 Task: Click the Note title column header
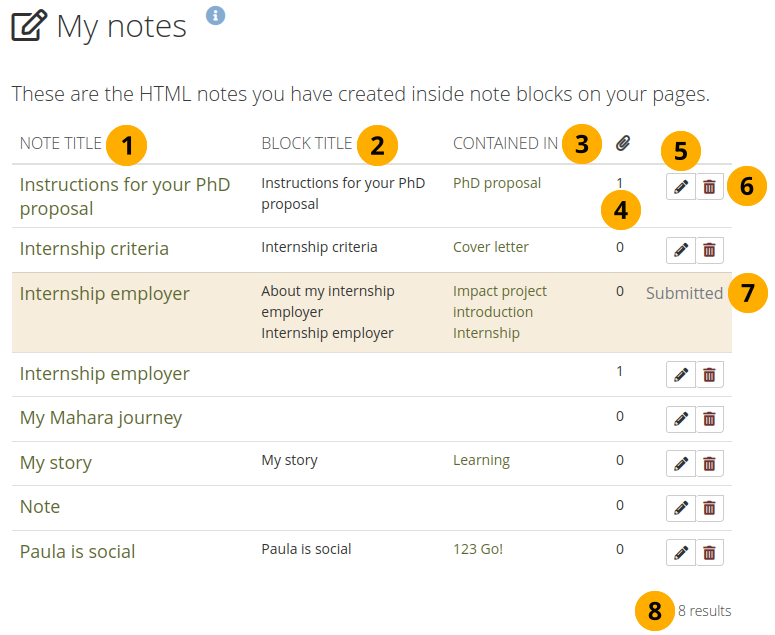click(60, 144)
